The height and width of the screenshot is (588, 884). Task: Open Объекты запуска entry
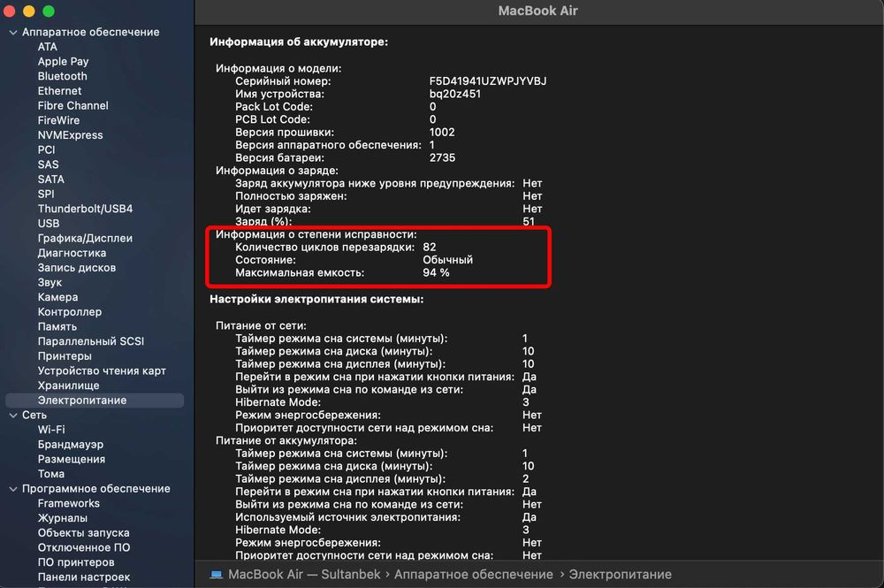[x=83, y=533]
